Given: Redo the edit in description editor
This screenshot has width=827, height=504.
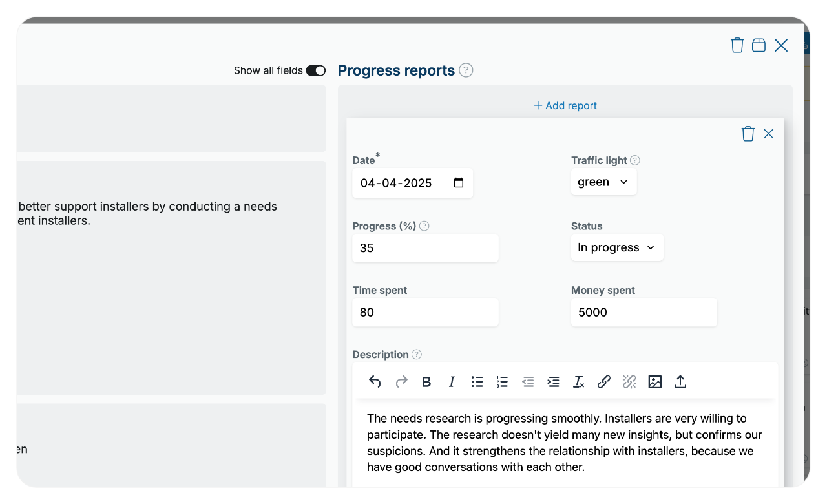Looking at the screenshot, I should [401, 382].
